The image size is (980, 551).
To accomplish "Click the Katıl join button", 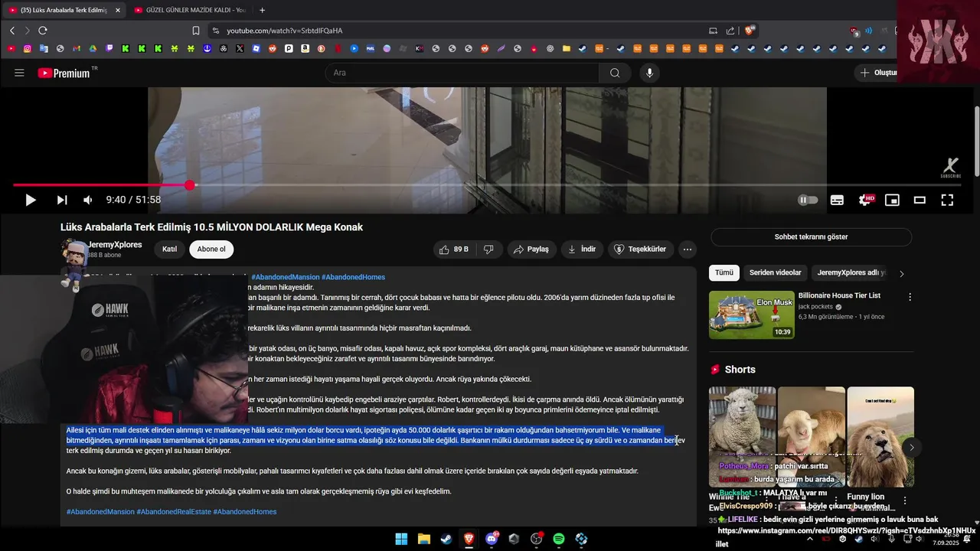I will point(170,249).
